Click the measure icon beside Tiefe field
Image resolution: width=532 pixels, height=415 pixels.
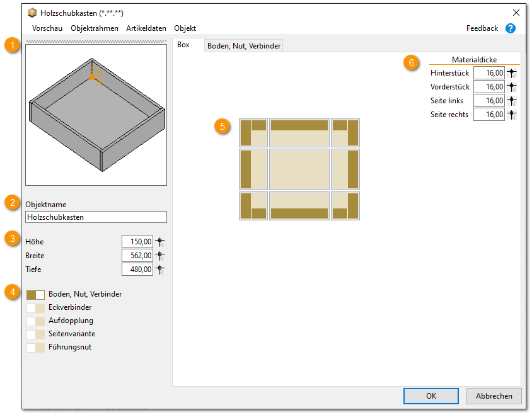160,270
